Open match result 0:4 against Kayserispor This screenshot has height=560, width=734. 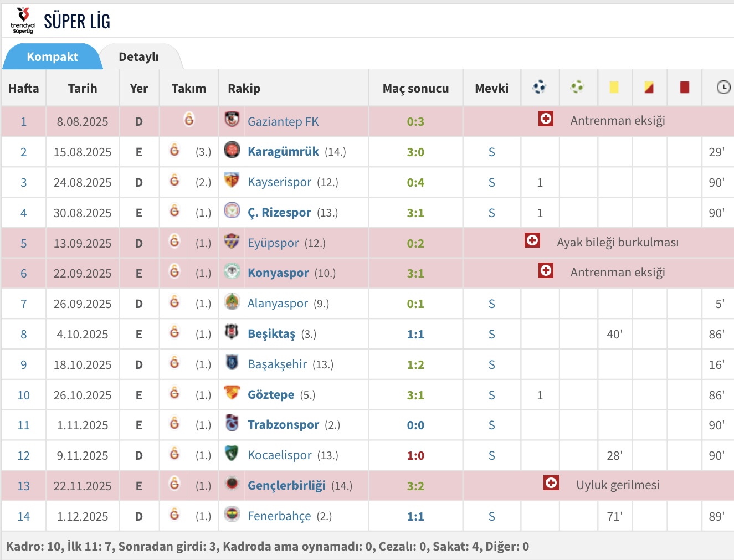[x=415, y=182]
